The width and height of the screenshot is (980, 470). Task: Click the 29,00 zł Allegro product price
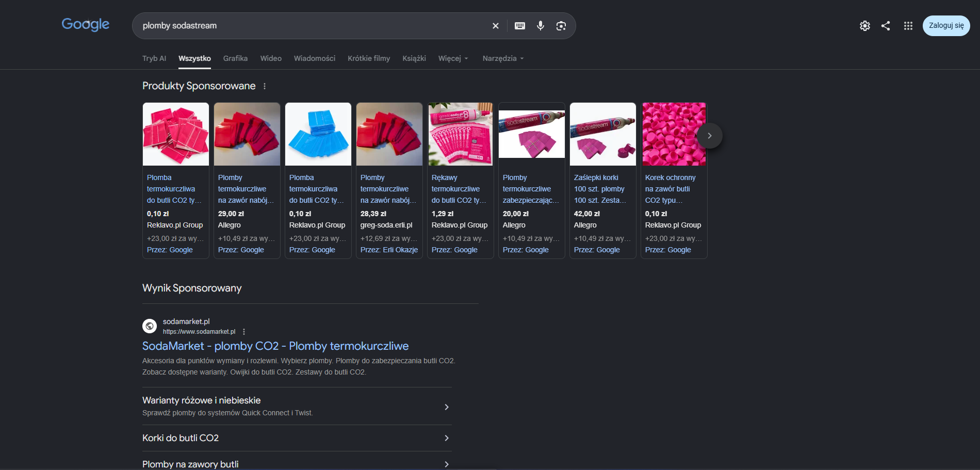(x=231, y=214)
